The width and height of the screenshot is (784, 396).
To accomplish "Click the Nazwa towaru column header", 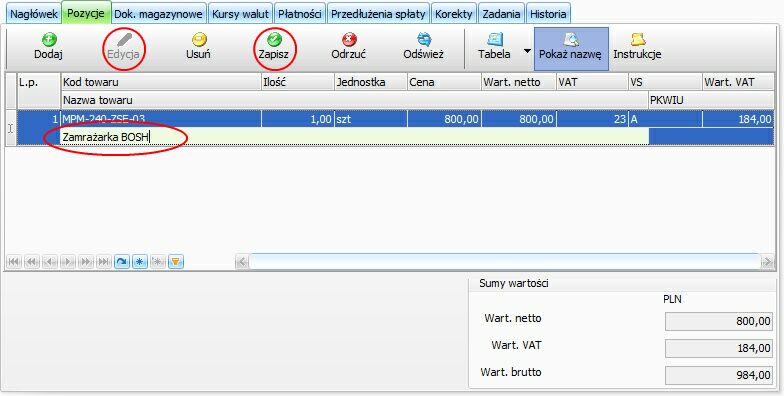I will (354, 100).
